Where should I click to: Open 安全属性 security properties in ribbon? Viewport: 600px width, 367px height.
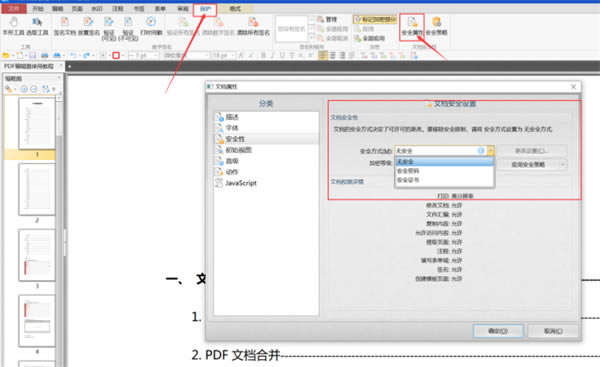412,26
